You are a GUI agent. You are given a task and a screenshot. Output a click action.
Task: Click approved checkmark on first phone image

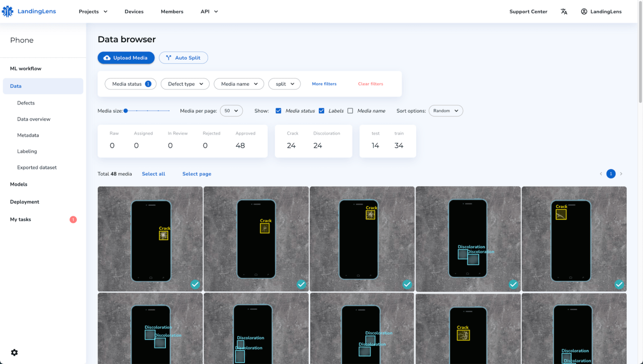tap(195, 284)
